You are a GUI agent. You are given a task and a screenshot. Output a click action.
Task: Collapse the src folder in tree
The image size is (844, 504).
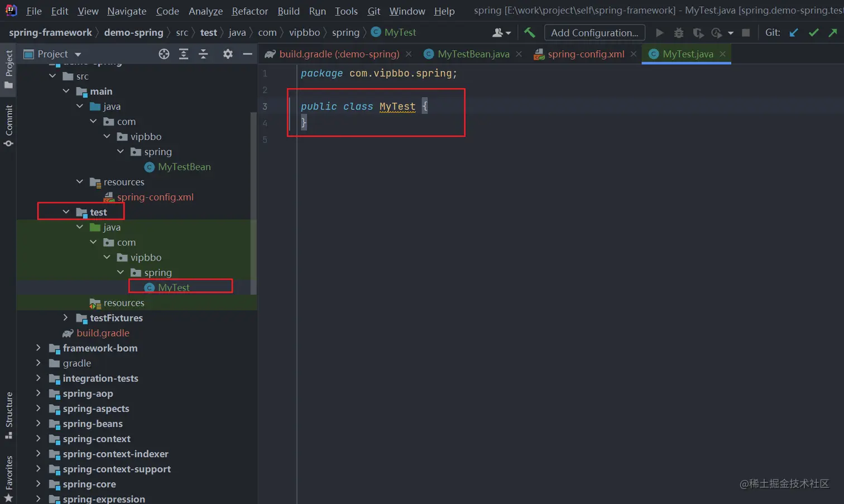(x=52, y=76)
